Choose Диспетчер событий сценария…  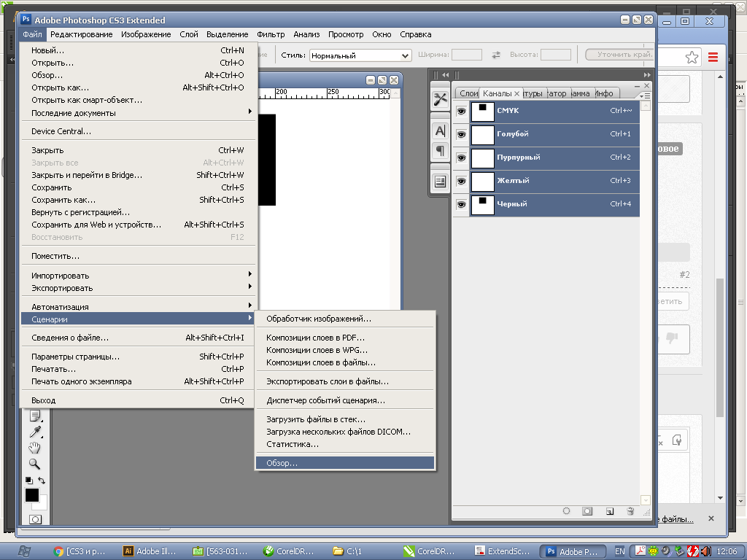pos(345,400)
